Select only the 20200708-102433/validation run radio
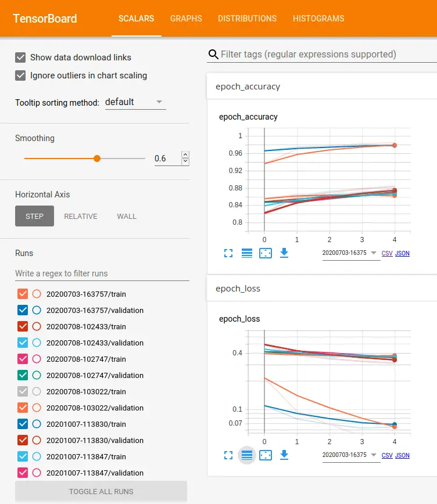This screenshot has height=504, width=437. [x=37, y=343]
